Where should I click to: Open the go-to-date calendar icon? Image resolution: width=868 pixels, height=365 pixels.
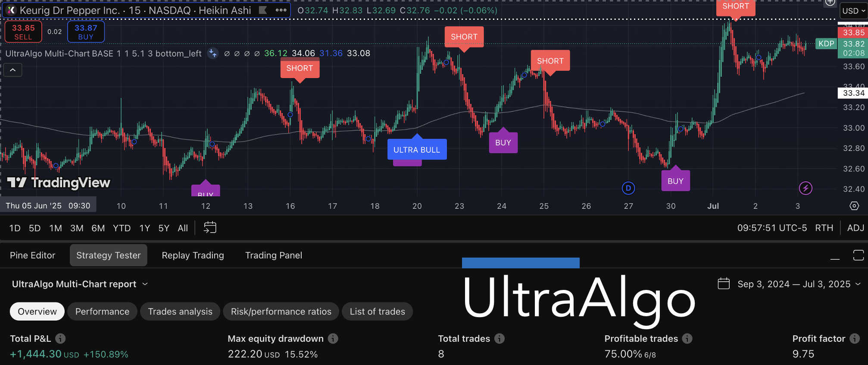210,227
